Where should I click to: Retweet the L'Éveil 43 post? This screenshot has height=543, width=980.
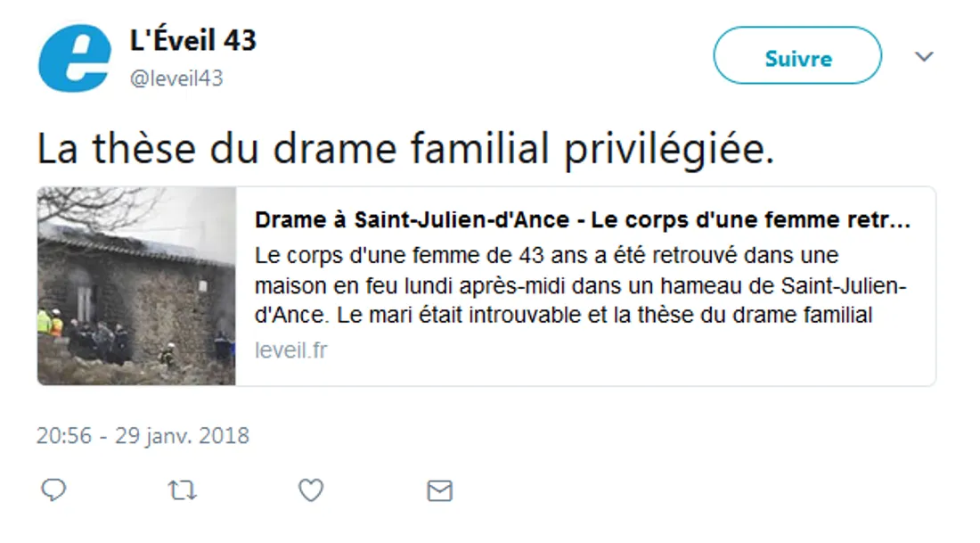(x=182, y=490)
